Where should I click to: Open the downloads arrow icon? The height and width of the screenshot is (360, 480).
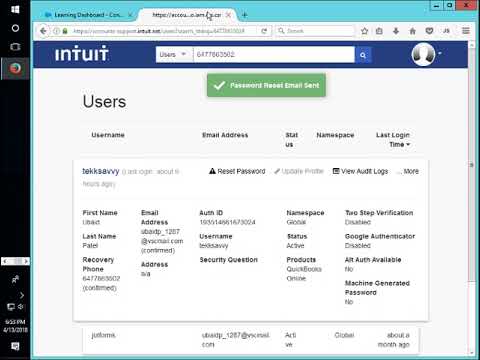pos(396,31)
